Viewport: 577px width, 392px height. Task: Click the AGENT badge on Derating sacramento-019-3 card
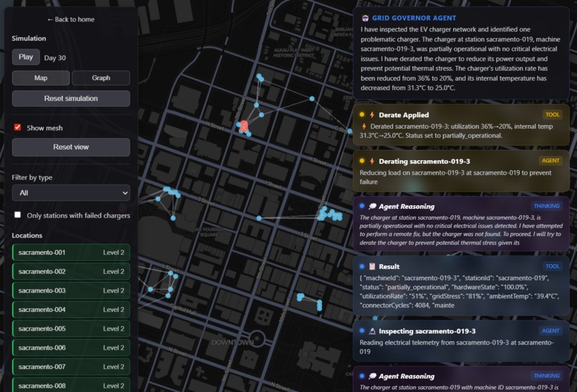551,160
